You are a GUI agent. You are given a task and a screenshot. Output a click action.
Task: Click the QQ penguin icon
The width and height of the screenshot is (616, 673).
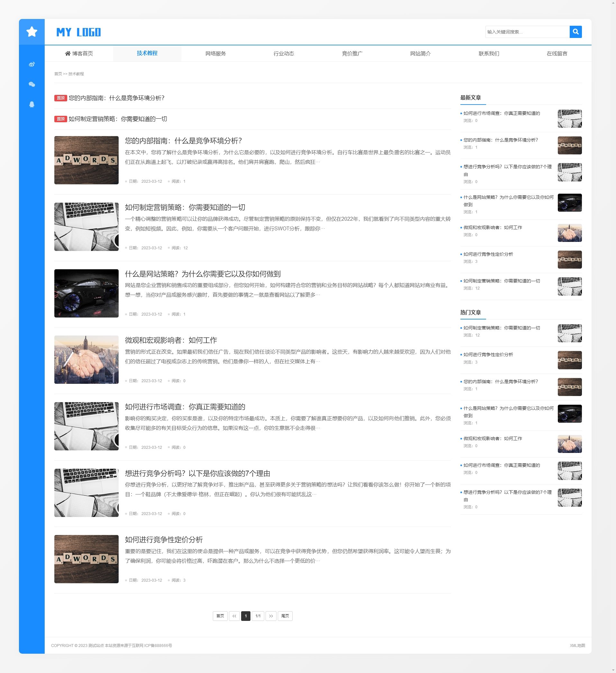point(32,105)
